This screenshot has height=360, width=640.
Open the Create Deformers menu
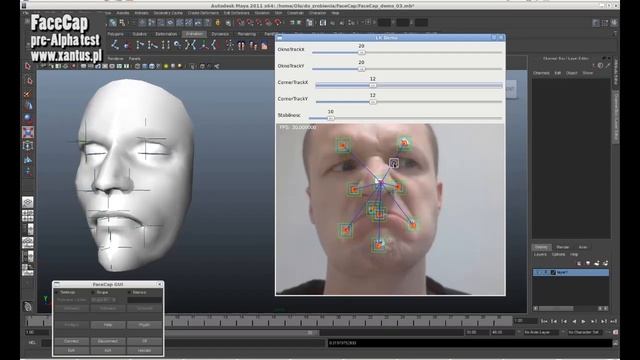[203, 13]
